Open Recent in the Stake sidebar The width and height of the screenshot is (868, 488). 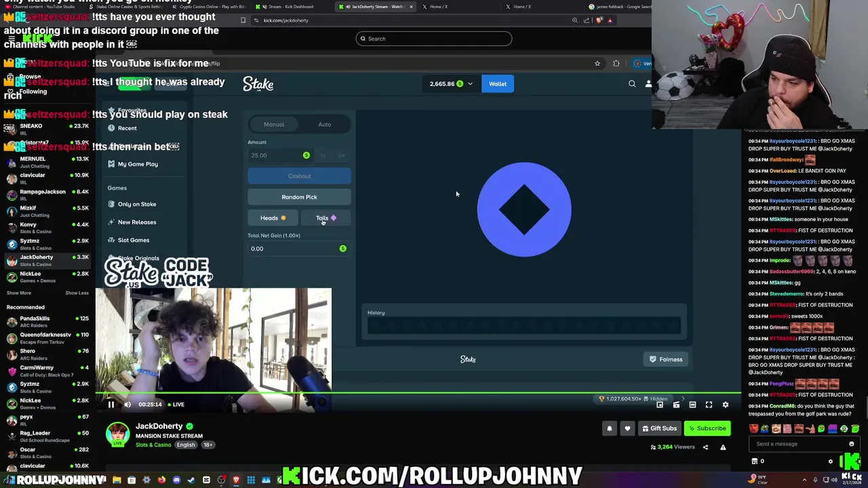[x=127, y=128]
